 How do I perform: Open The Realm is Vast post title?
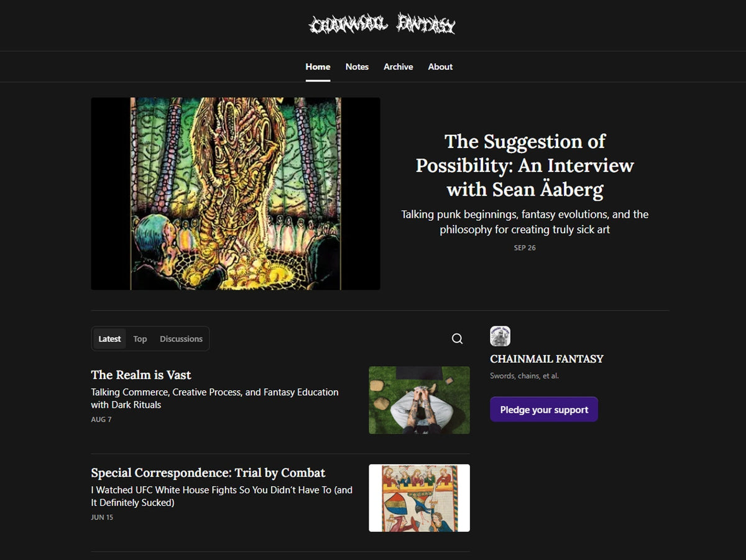pyautogui.click(x=141, y=375)
